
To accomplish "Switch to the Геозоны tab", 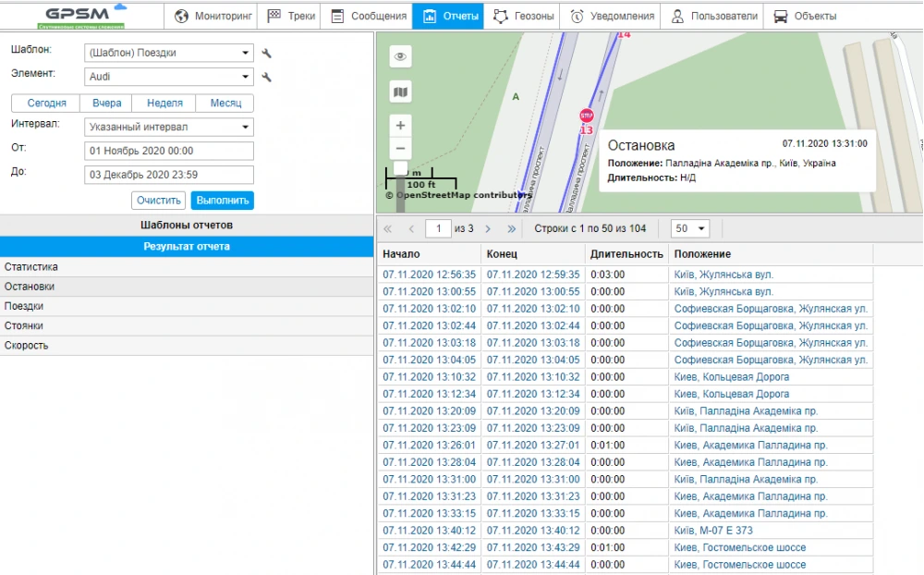I will pos(523,16).
